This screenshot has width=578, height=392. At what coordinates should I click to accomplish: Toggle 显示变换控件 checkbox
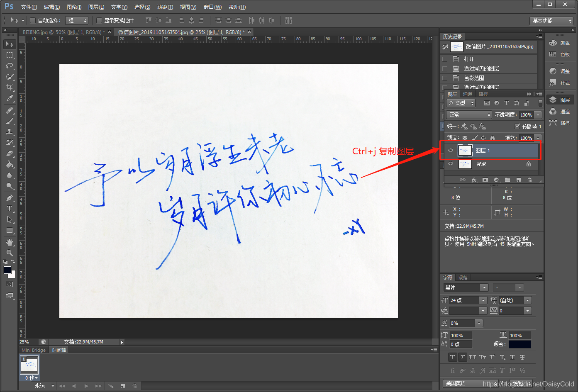(x=99, y=20)
